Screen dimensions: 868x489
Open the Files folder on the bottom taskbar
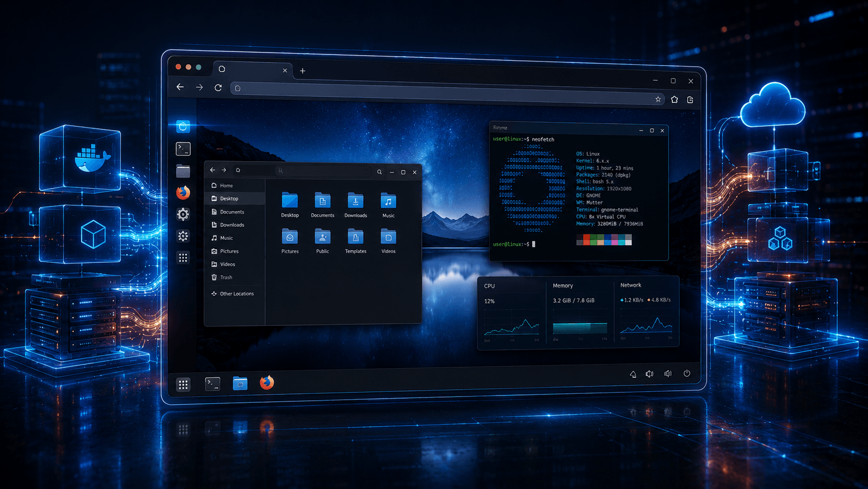tap(240, 384)
